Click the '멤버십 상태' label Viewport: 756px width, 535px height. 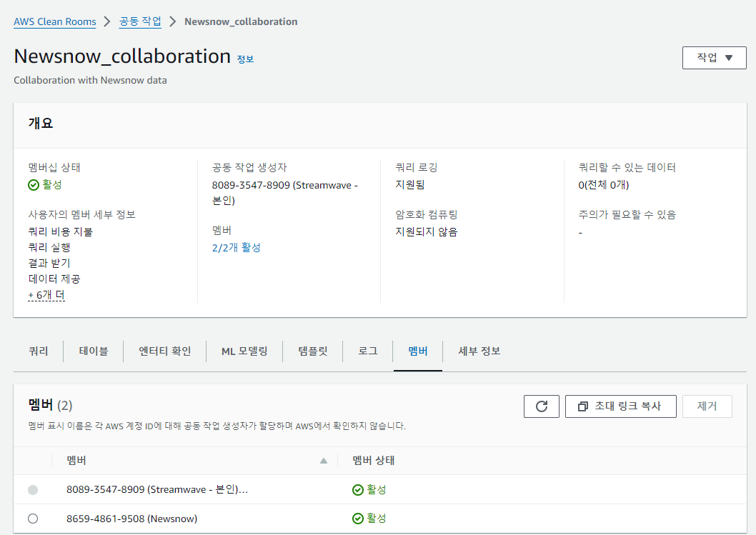click(x=54, y=167)
